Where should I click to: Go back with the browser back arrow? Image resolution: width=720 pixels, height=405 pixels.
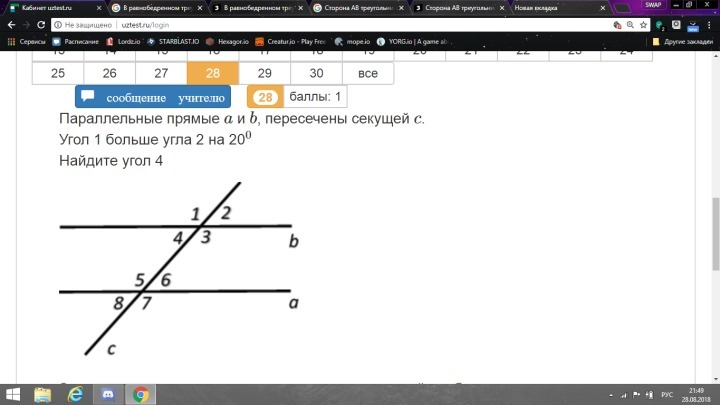tap(11, 25)
